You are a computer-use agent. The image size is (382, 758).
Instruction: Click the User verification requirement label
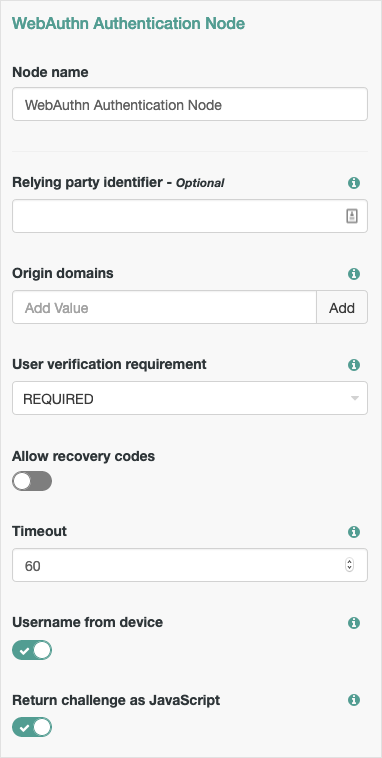coord(109,364)
